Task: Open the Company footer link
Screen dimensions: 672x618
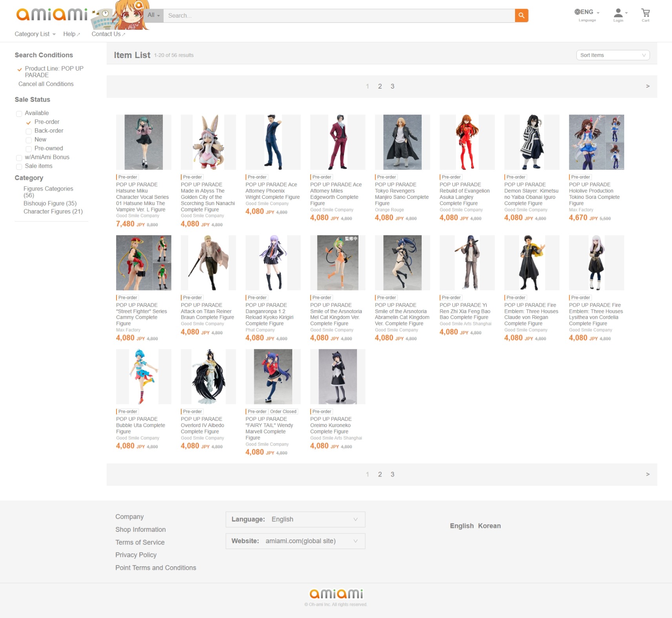Action: (129, 517)
